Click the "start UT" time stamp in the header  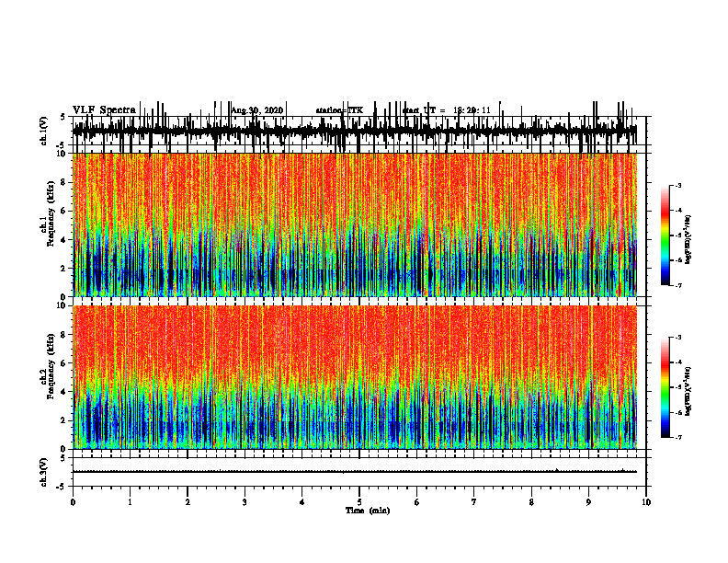point(446,110)
